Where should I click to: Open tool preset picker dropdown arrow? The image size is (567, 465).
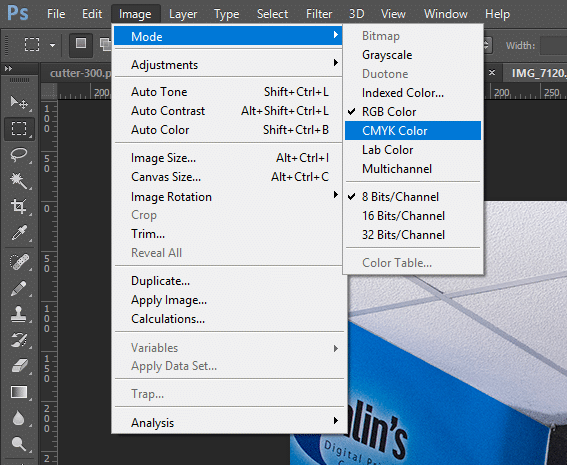[x=52, y=45]
